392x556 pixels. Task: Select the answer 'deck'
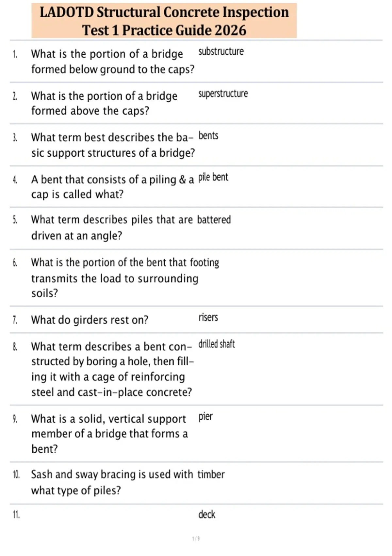pyautogui.click(x=207, y=514)
